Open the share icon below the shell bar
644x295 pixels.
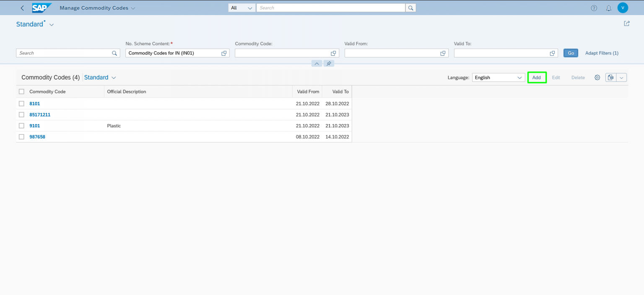coord(626,23)
